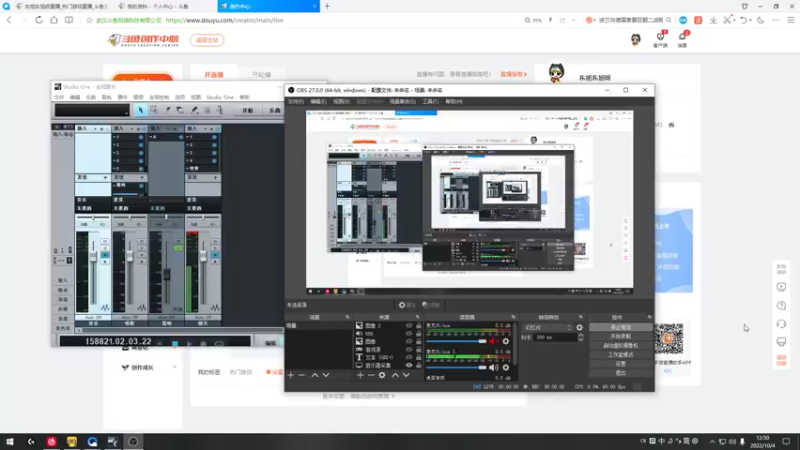Pop out the OBS Audio Mixer dock panel

click(513, 317)
